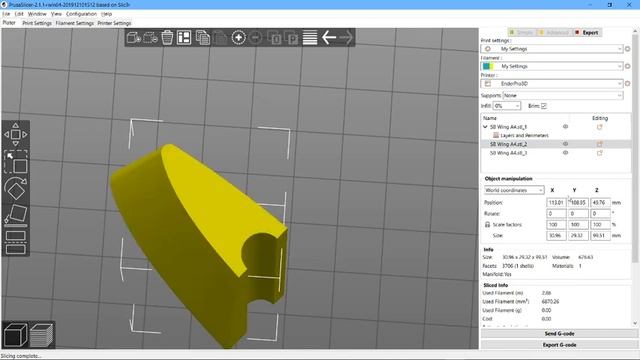Image resolution: width=640 pixels, height=360 pixels.
Task: Open Print settings gear icon
Action: click(627, 49)
